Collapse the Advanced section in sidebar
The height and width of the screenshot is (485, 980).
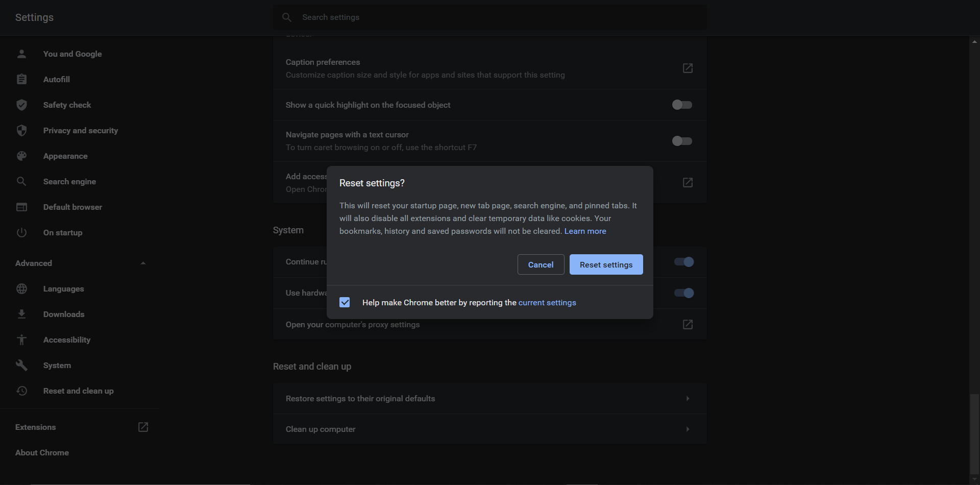(x=143, y=263)
